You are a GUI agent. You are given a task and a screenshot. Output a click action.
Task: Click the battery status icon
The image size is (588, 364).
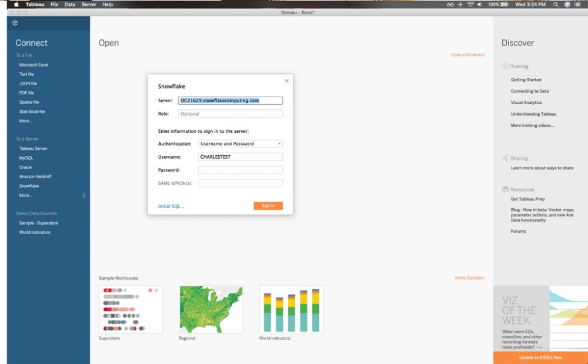[505, 5]
